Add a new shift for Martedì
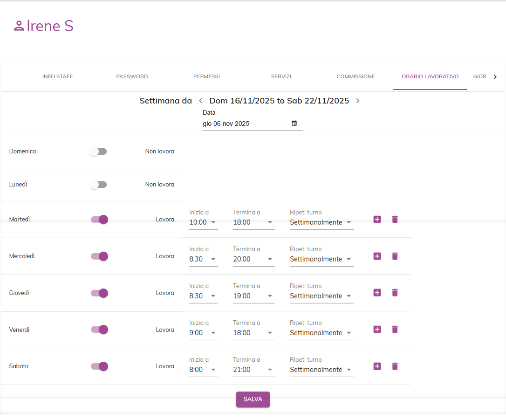The width and height of the screenshot is (506, 420). [x=377, y=219]
